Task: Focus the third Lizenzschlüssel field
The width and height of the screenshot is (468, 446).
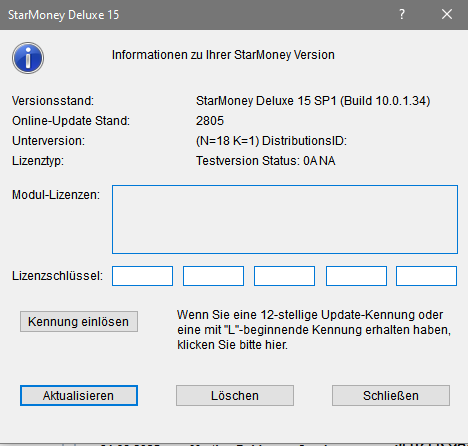Action: tap(284, 276)
